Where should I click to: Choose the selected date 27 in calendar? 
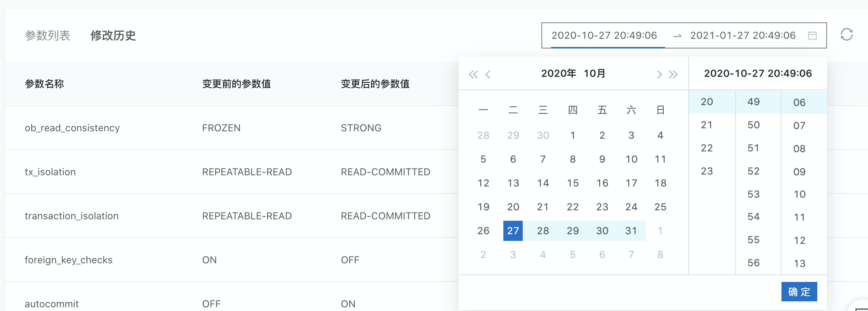513,231
